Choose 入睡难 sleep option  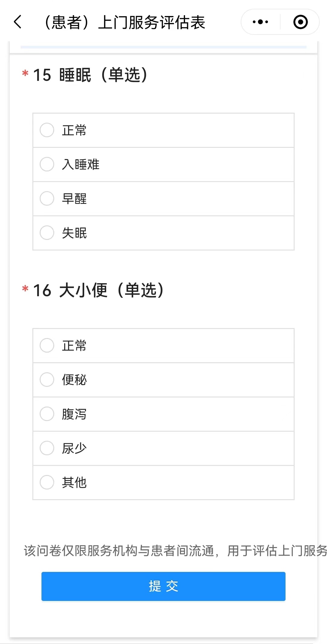(x=47, y=164)
